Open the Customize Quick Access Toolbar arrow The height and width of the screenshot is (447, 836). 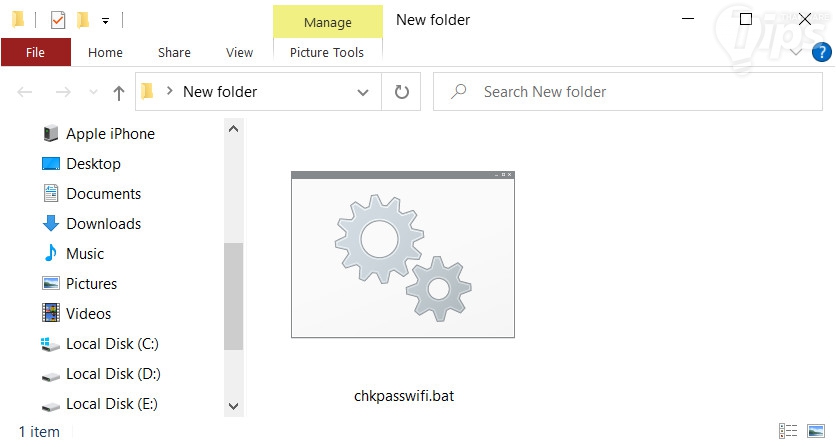(x=105, y=20)
